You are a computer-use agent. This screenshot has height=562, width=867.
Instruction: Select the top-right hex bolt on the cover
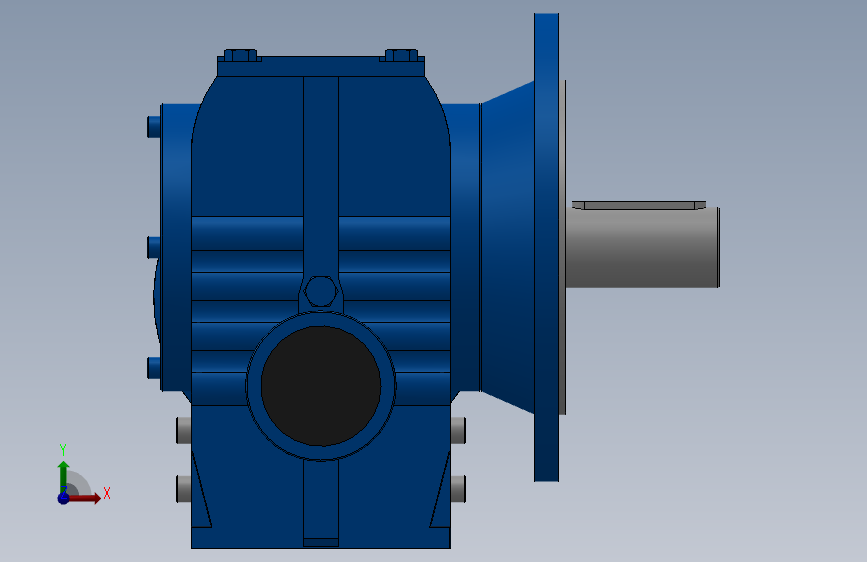[401, 55]
